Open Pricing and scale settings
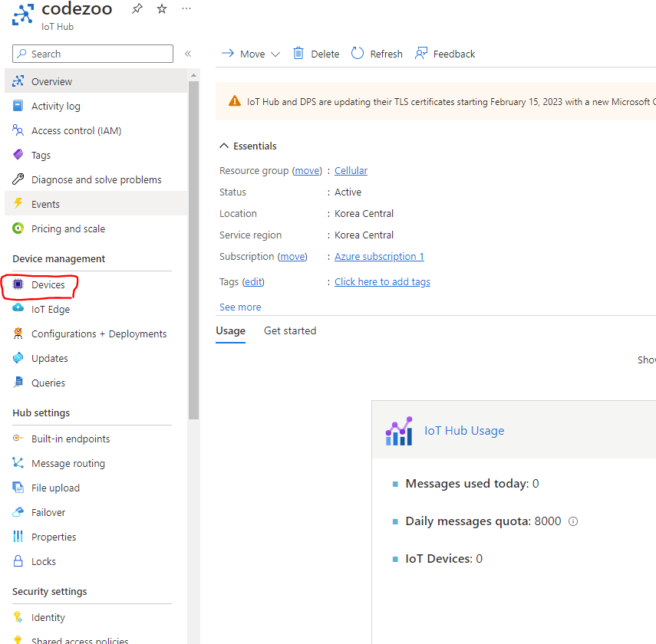 (96, 228)
